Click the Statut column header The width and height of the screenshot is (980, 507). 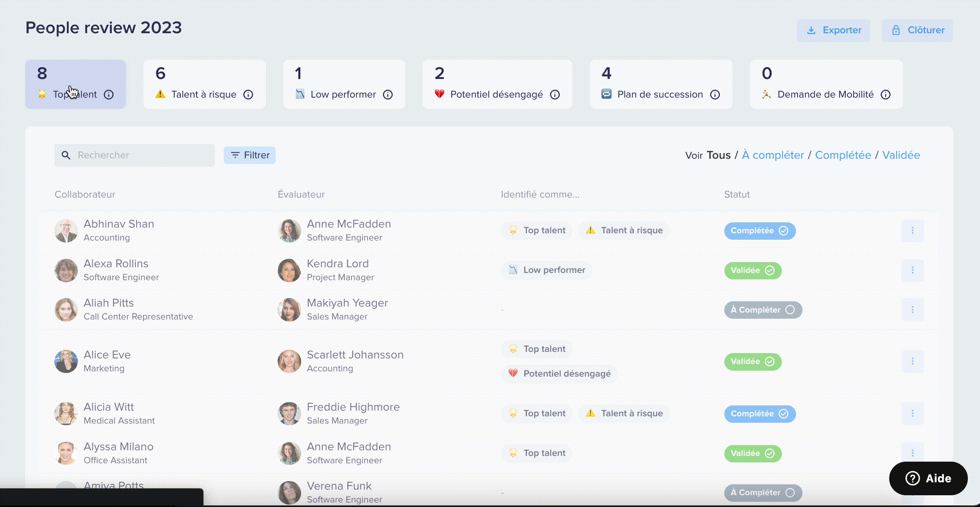click(x=737, y=194)
